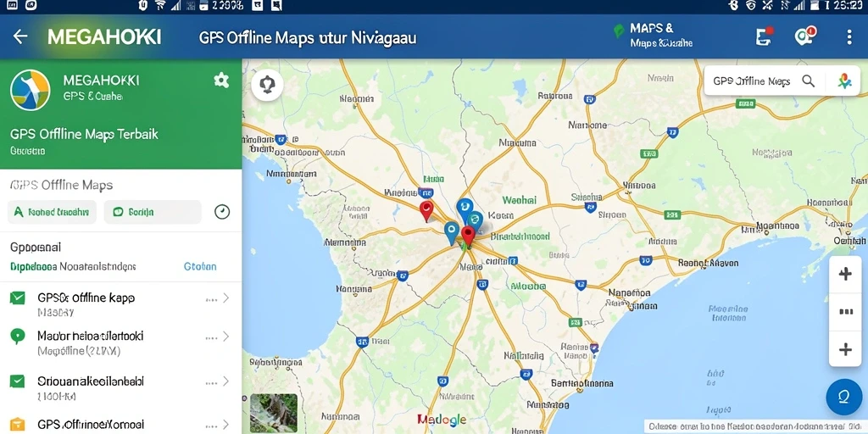Click the colorful Madogle logo on the map
The image size is (868, 434).
coord(442,420)
